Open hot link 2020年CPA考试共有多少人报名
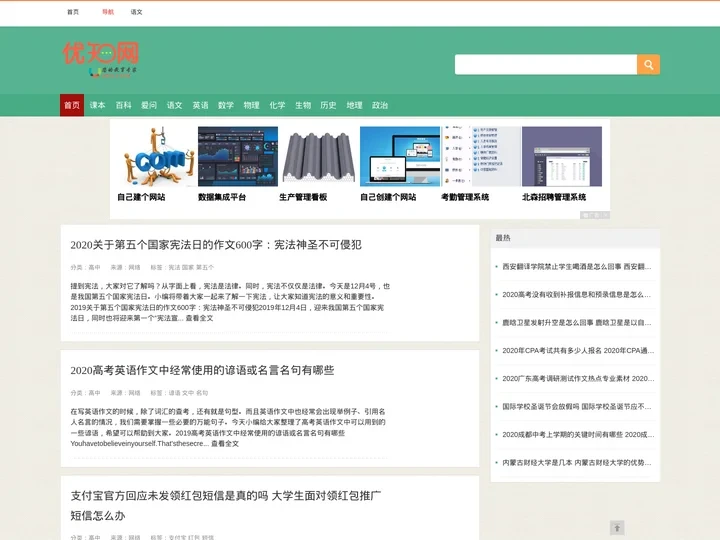This screenshot has width=720, height=540. (578, 351)
